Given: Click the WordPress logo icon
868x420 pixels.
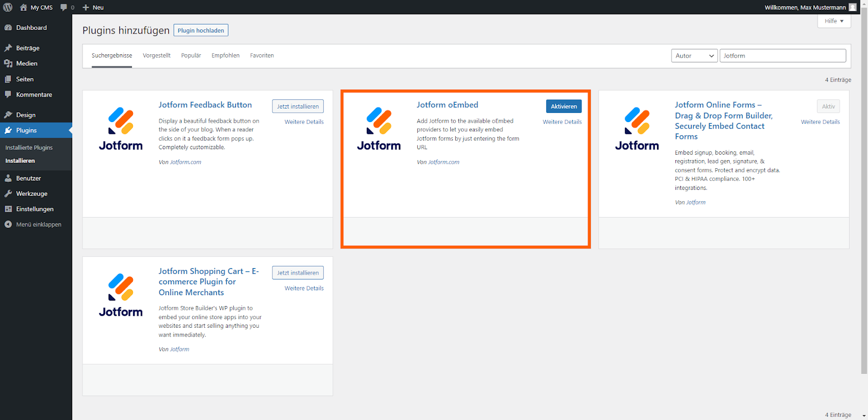Looking at the screenshot, I should pyautogui.click(x=8, y=7).
